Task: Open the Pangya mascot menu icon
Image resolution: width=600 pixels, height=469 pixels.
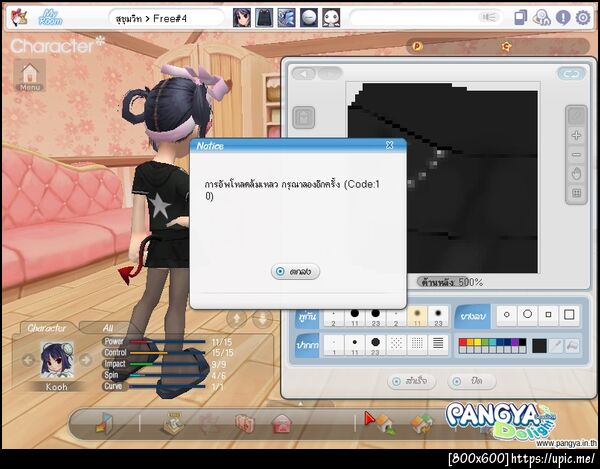Action: pos(18,17)
